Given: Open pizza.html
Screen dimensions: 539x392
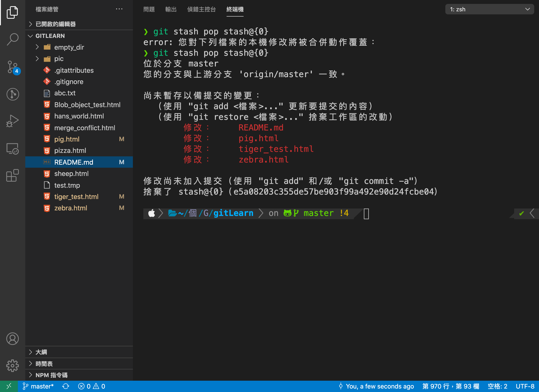Looking at the screenshot, I should pos(79,150).
